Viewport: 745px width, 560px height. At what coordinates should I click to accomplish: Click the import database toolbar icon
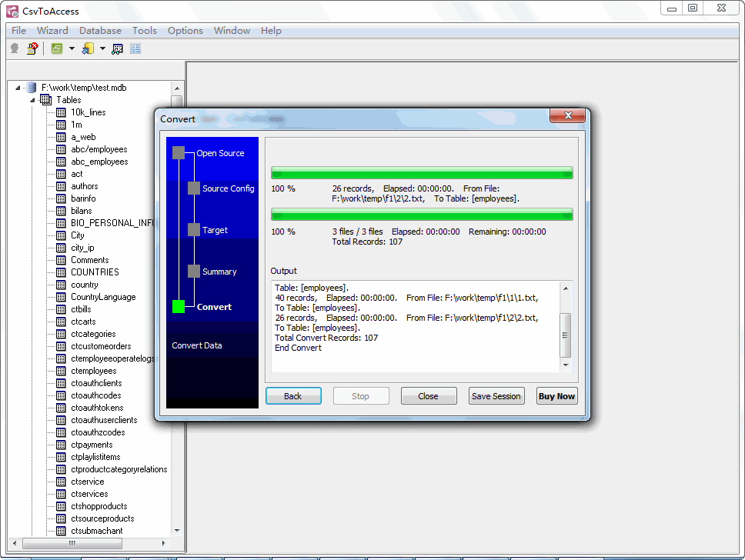pyautogui.click(x=88, y=48)
